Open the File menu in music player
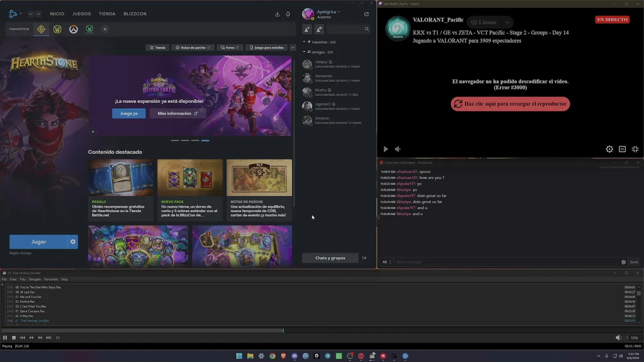 (x=4, y=280)
